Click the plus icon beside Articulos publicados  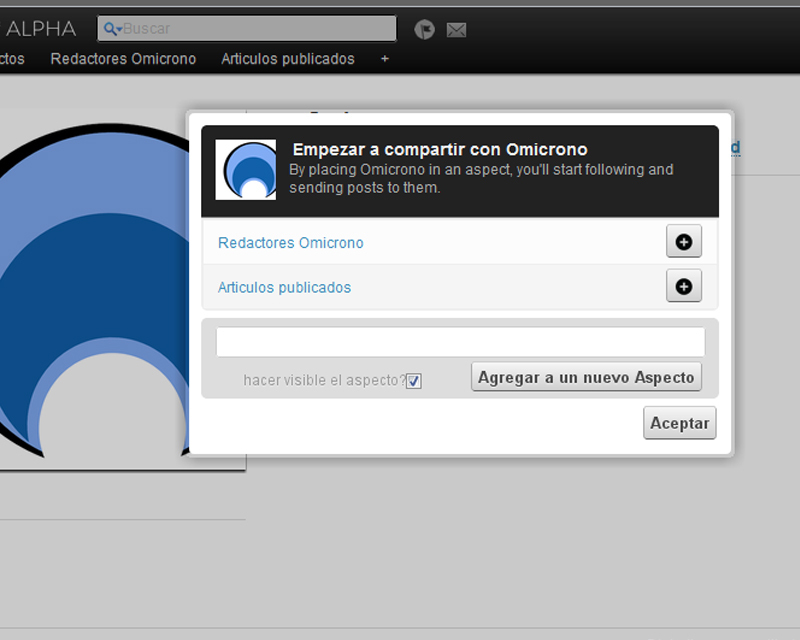click(684, 286)
